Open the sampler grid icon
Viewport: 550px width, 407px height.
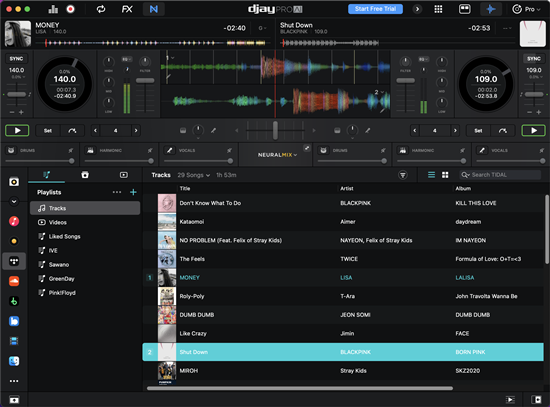438,9
